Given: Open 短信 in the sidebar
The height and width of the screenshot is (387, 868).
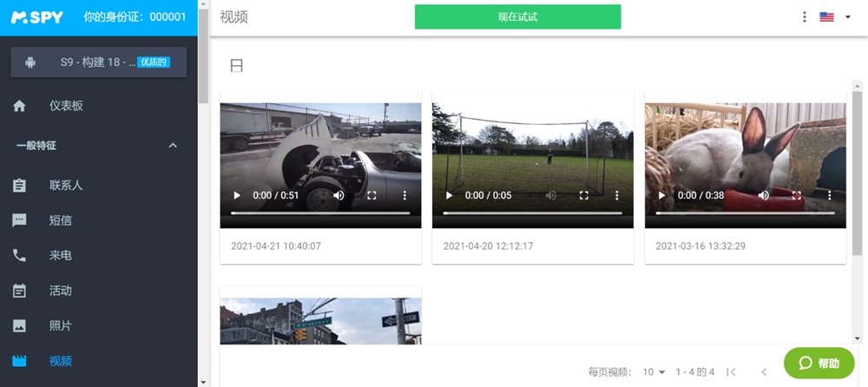Looking at the screenshot, I should click(x=61, y=220).
